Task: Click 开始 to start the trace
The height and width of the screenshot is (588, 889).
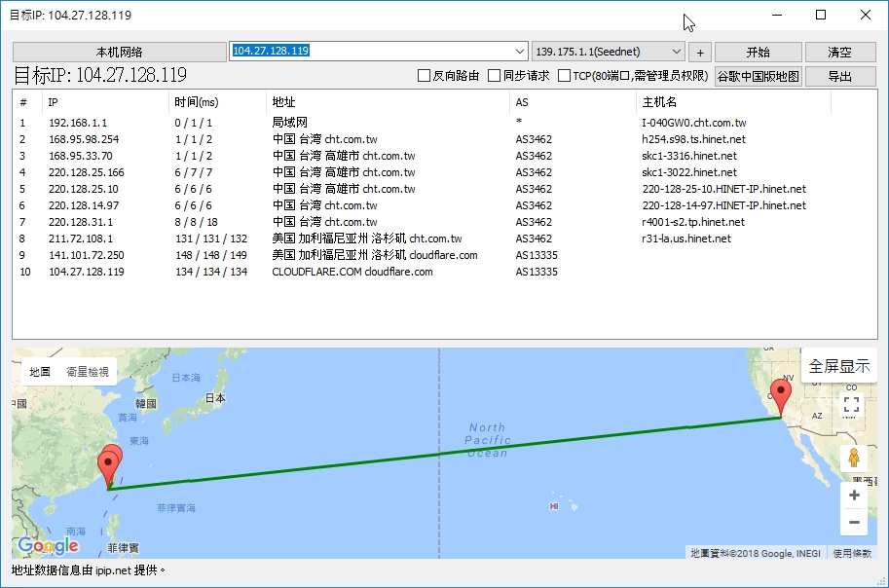Action: tap(758, 53)
